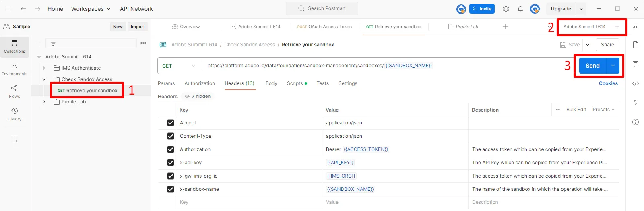Click the Invite button
This screenshot has height=211, width=644.
[x=482, y=9]
